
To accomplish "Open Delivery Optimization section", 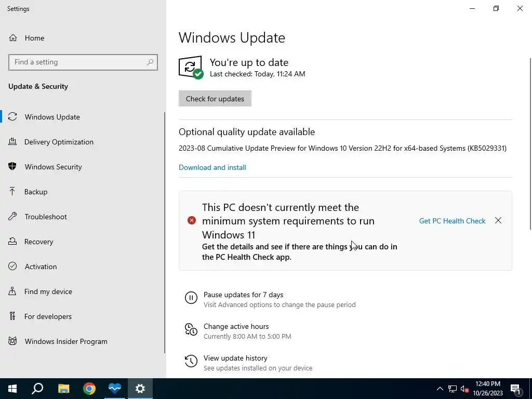I will (82, 142).
